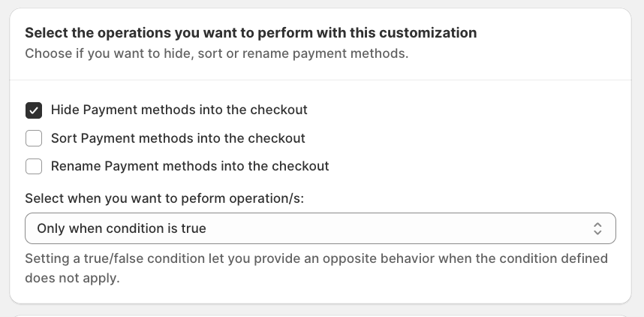
Task: Click "Rename Payment methods into the checkout" label
Action: pyautogui.click(x=190, y=166)
